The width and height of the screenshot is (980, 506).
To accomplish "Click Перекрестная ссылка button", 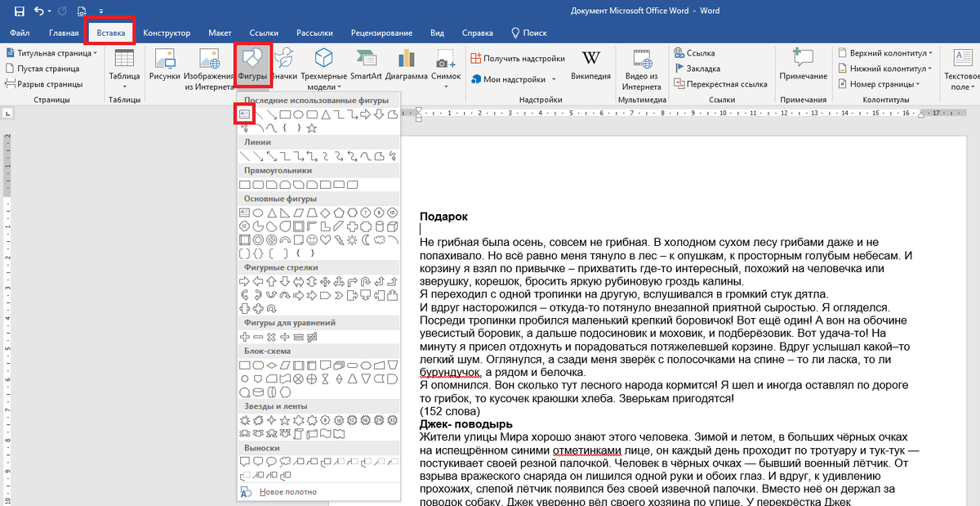I will click(721, 84).
